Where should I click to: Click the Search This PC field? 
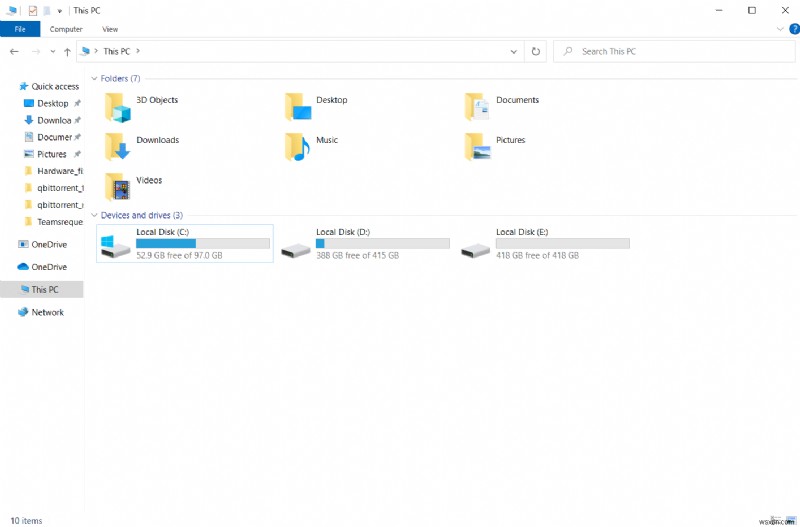coord(674,51)
